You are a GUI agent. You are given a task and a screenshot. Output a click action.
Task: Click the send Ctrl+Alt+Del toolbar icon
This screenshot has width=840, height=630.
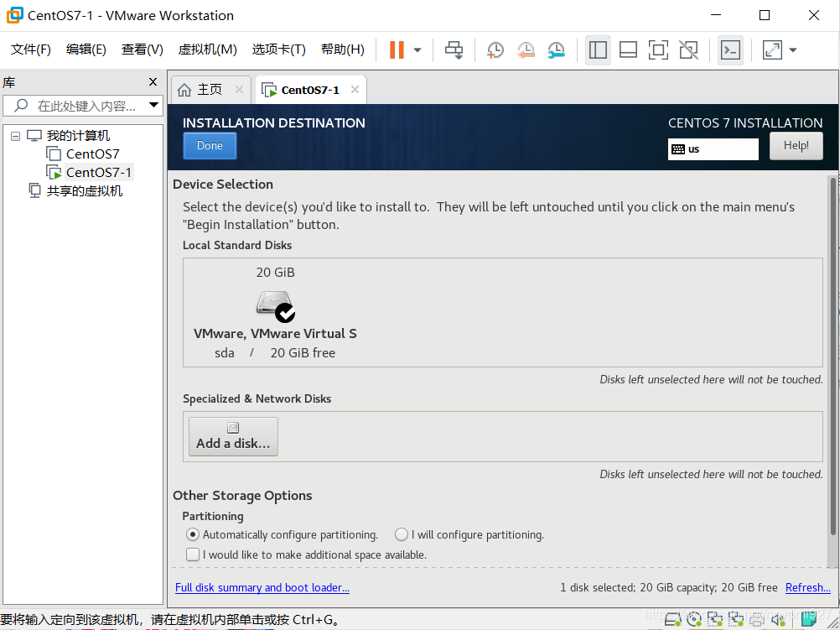(x=454, y=49)
